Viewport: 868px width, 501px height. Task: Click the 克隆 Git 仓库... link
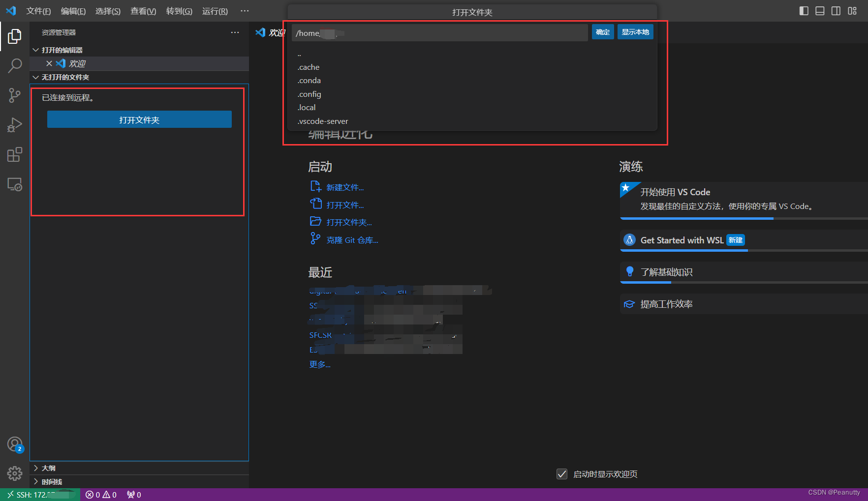352,240
